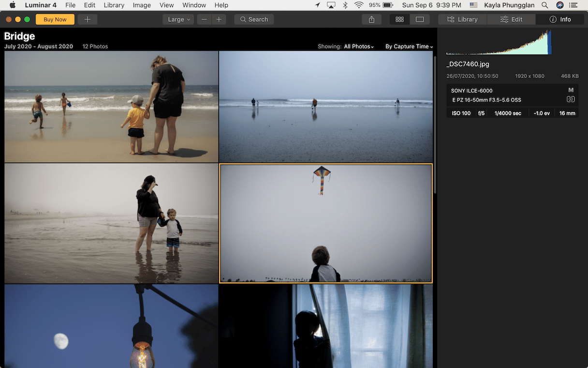Zoom in thumbnails with plus button
Screen dimensions: 588x368
[219, 19]
